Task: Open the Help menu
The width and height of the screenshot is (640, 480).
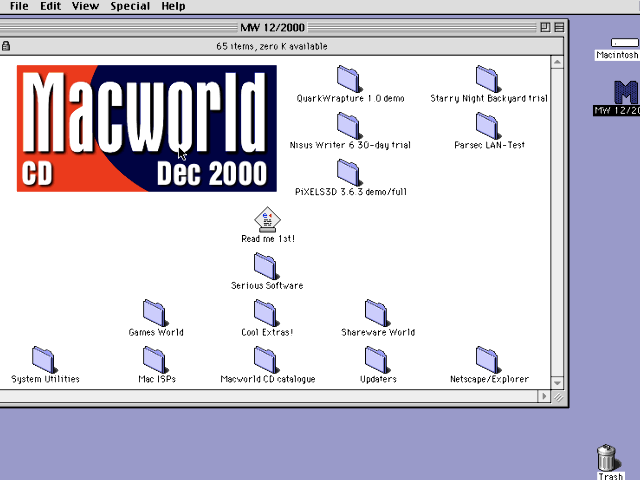Action: click(173, 6)
